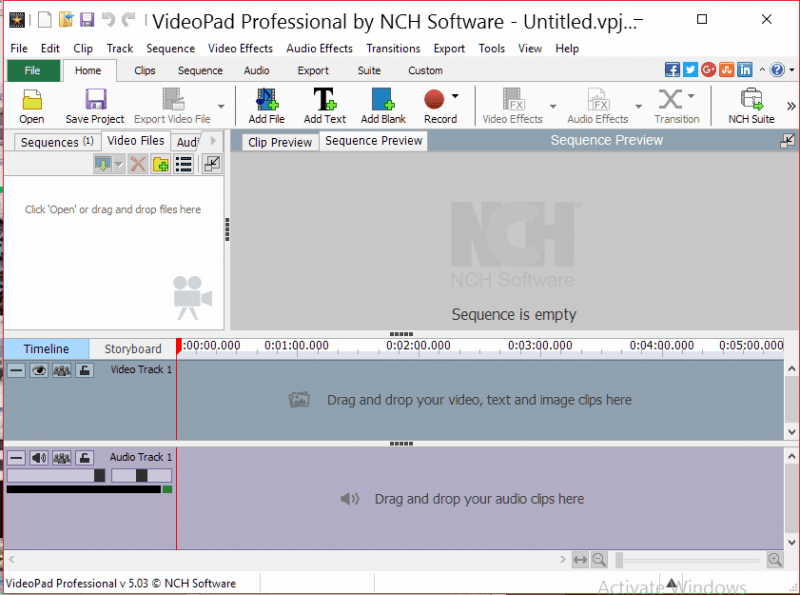This screenshot has width=800, height=595.
Task: Click the Open folder icon in the Home toolbar
Action: [x=32, y=99]
